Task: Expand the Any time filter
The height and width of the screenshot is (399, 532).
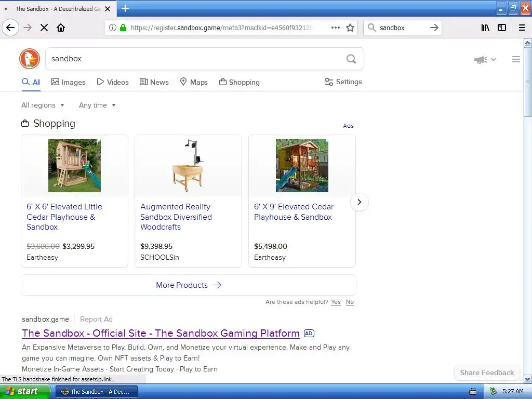Action: click(97, 105)
